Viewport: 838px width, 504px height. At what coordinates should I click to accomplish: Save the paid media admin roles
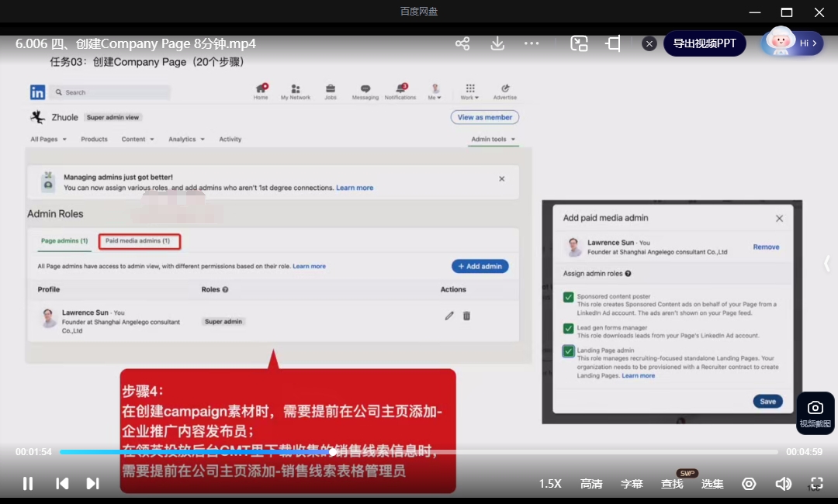tap(768, 402)
